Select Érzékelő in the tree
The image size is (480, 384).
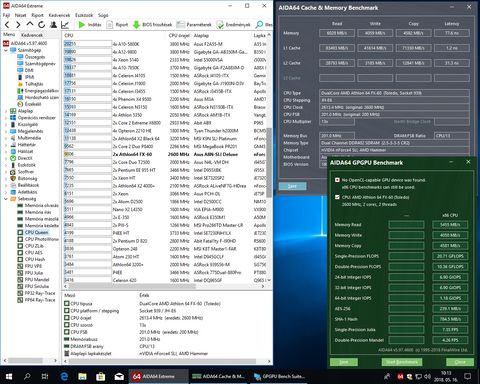coord(33,104)
